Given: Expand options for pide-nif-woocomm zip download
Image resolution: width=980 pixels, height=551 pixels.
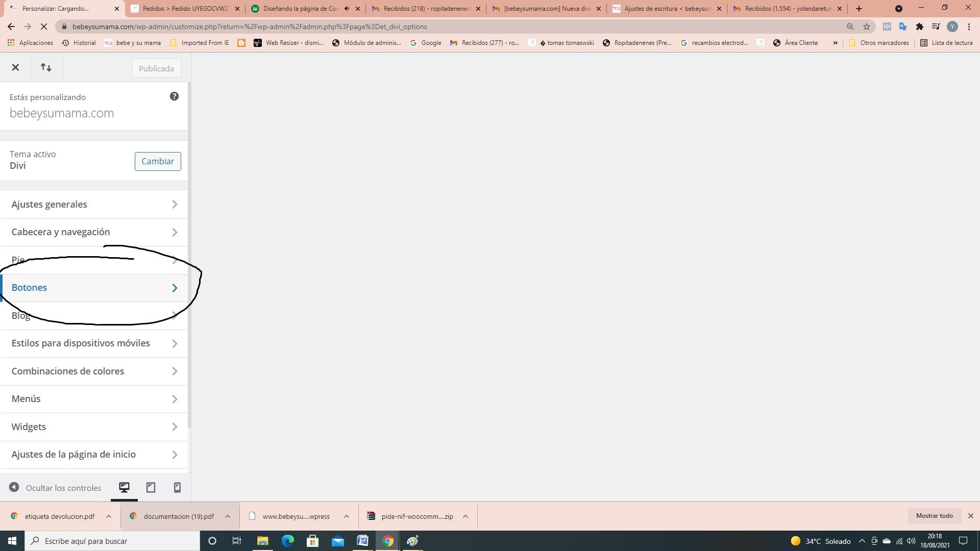Looking at the screenshot, I should [x=465, y=516].
